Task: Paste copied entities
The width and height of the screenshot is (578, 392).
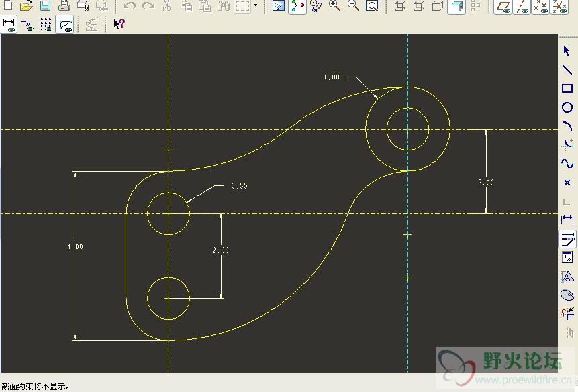Action: [205, 5]
